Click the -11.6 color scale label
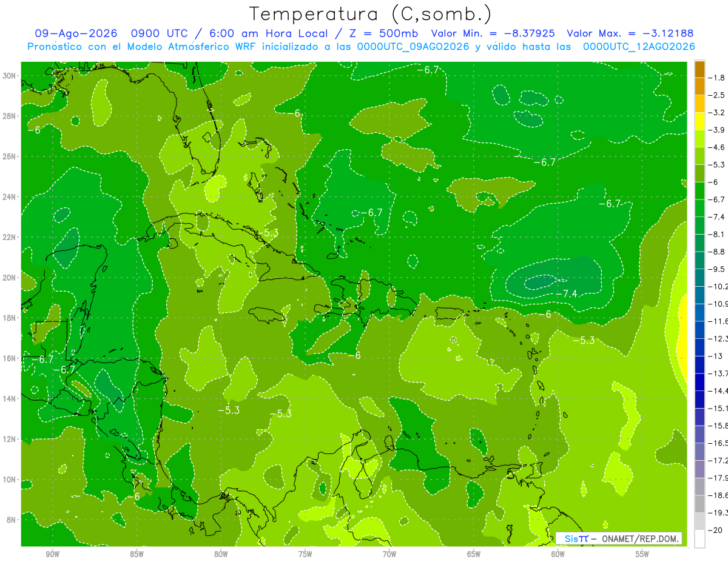728x562 pixels. (718, 321)
